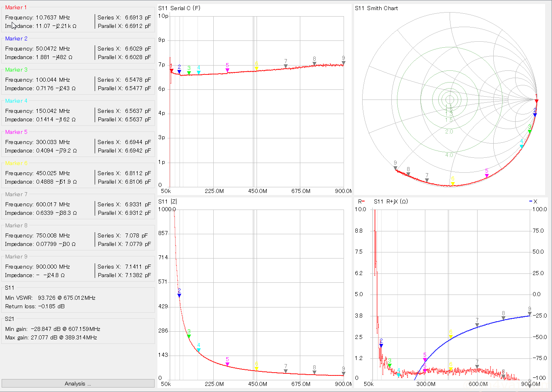Click gray marker 7 in |Z| chart
The height and width of the screenshot is (392, 552).
click(x=286, y=371)
